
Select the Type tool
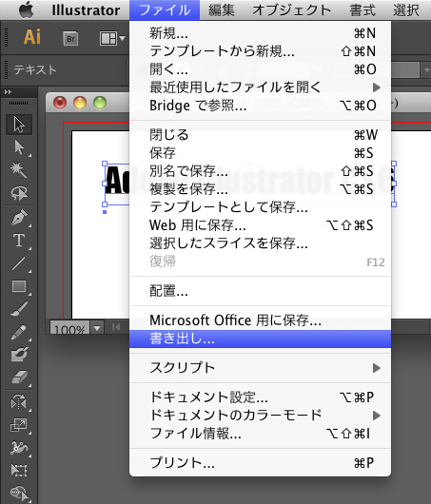click(x=19, y=241)
